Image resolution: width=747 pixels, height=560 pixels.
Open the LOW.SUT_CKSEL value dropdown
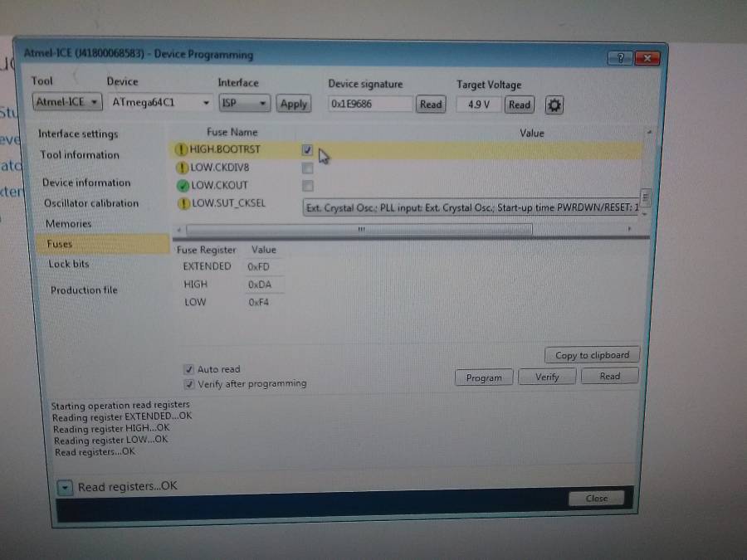[471, 207]
